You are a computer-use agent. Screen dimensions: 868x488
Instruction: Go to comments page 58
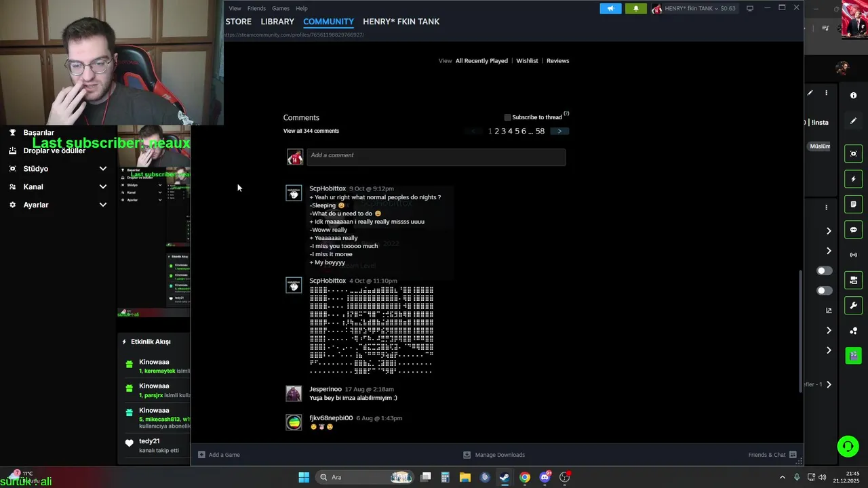coord(540,131)
